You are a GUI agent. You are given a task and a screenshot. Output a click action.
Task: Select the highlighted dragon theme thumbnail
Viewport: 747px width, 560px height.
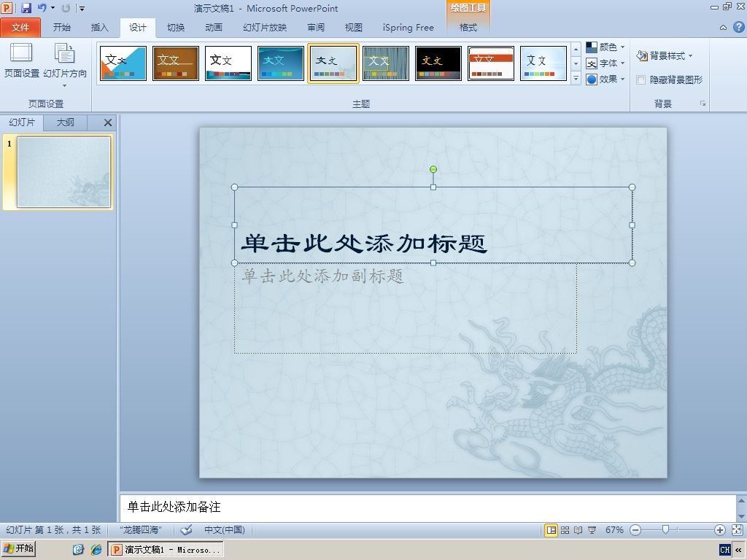[x=333, y=63]
